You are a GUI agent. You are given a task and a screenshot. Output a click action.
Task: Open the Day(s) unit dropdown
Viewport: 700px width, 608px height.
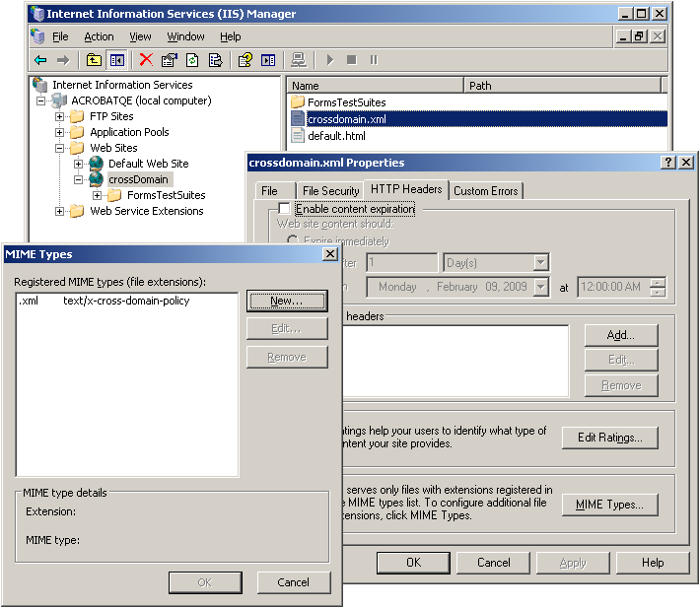[540, 262]
